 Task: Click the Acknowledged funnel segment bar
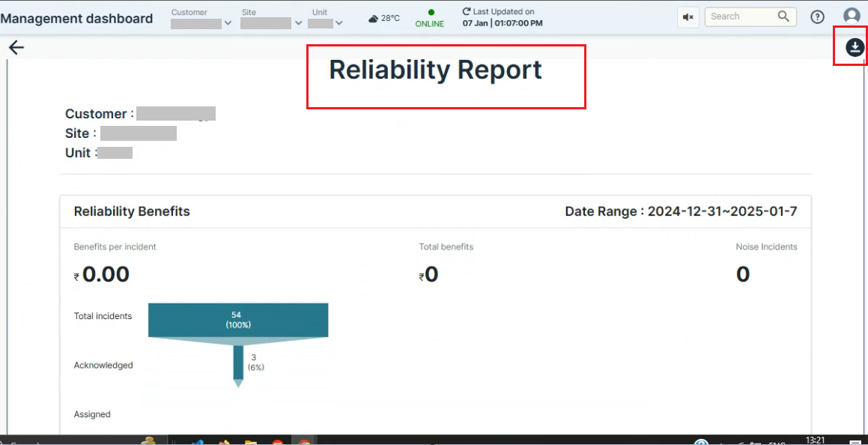coord(239,363)
